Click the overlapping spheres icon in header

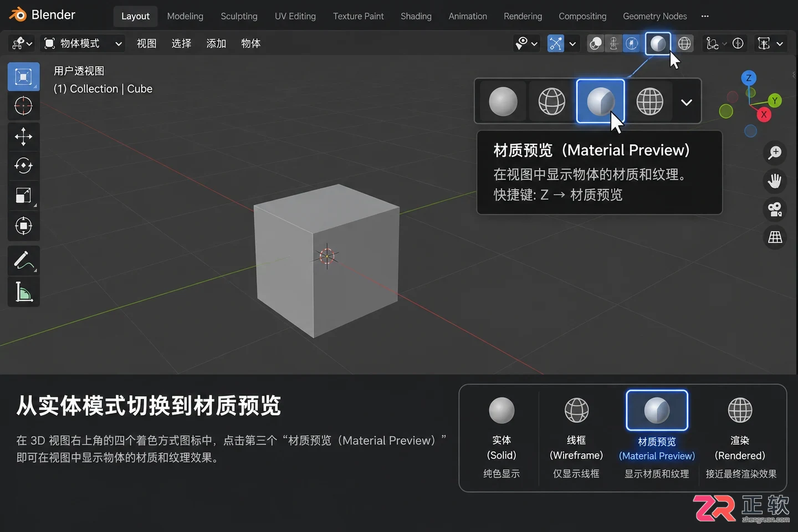point(596,43)
